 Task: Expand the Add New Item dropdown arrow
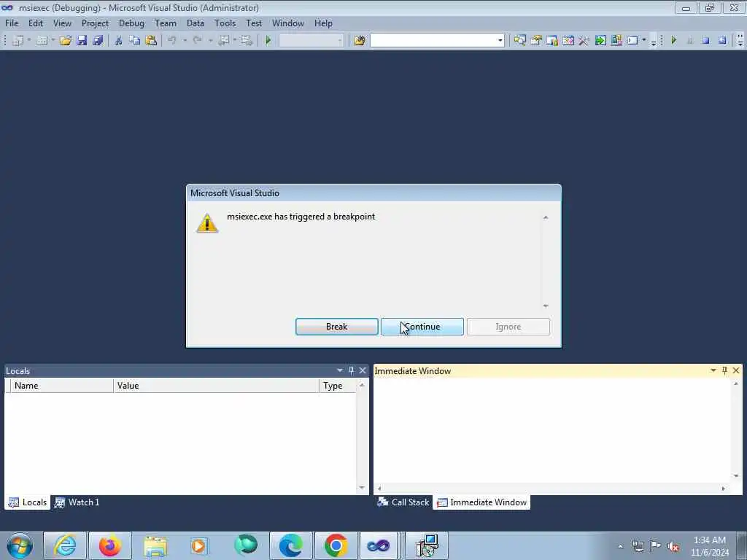pos(53,41)
